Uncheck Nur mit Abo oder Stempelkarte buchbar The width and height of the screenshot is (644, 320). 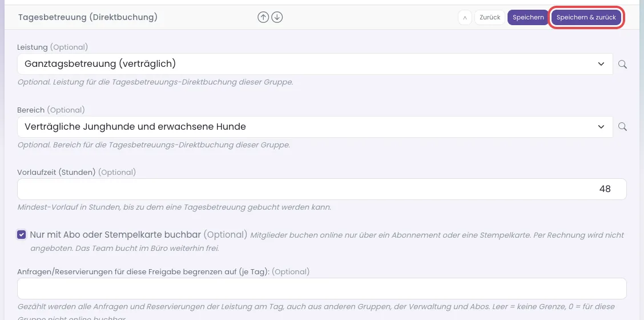click(x=21, y=235)
